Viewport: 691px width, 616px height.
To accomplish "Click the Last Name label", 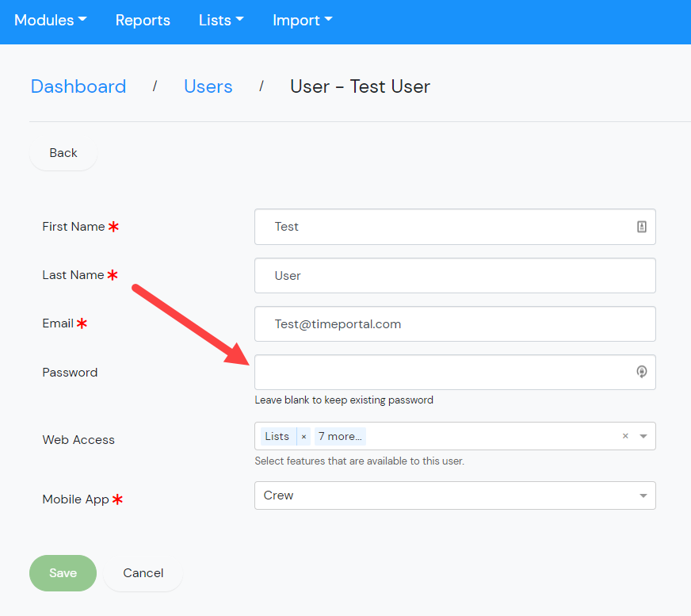I will 73,275.
